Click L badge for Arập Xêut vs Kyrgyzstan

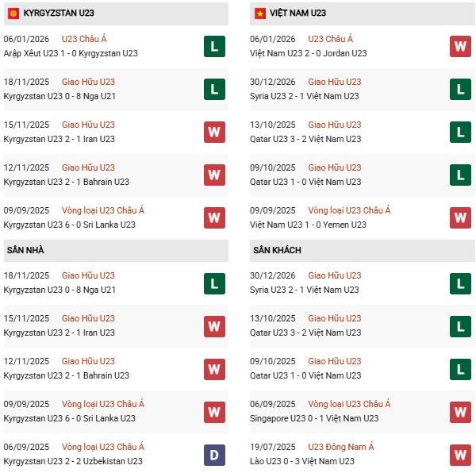point(214,46)
